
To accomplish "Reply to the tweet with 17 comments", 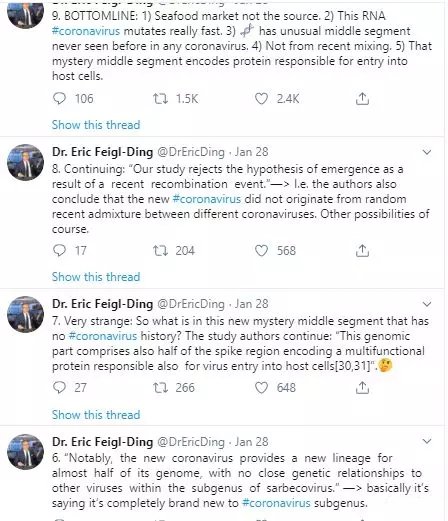I will point(59,250).
